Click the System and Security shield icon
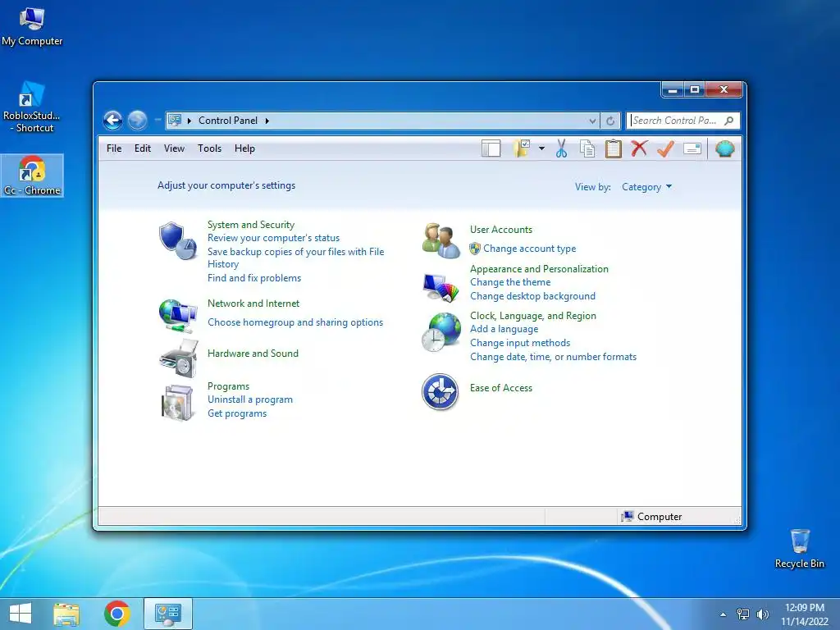840x630 pixels. (178, 241)
